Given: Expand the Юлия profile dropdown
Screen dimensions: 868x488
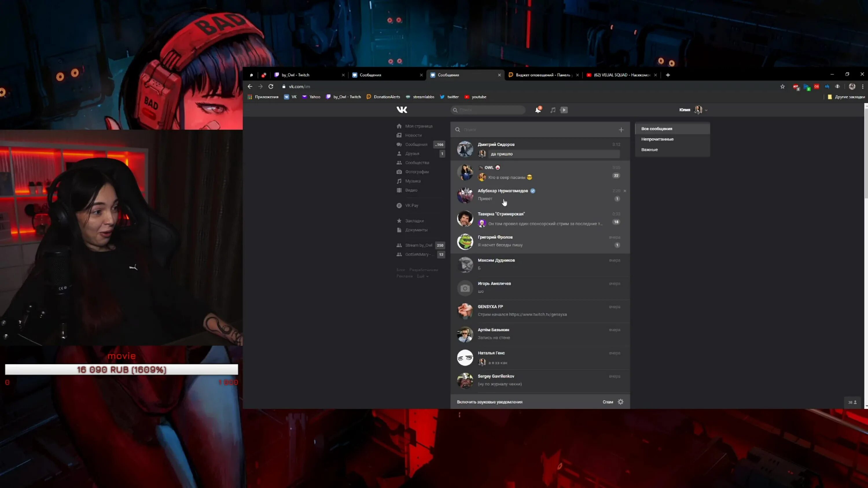Looking at the screenshot, I should [694, 110].
